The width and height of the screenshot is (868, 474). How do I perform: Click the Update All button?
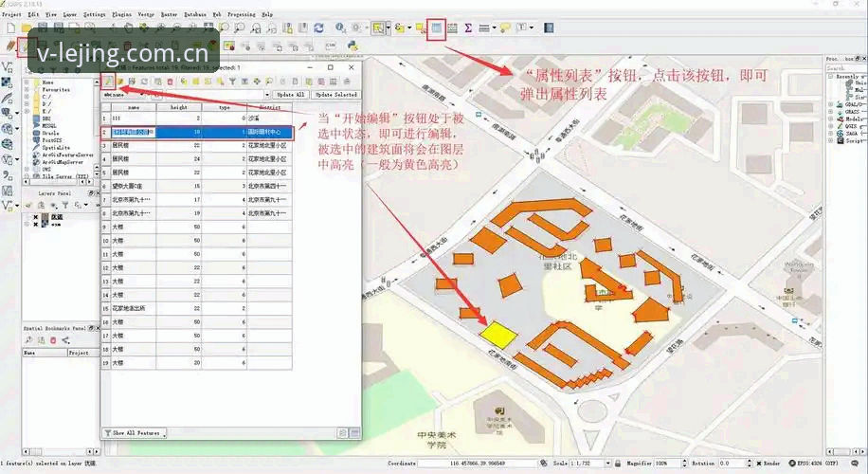click(291, 95)
